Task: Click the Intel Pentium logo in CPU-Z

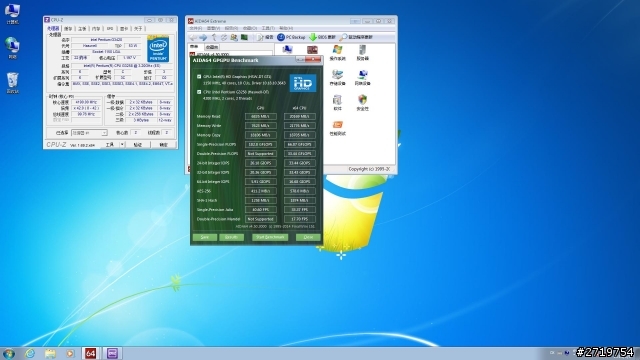Action: pyautogui.click(x=158, y=49)
